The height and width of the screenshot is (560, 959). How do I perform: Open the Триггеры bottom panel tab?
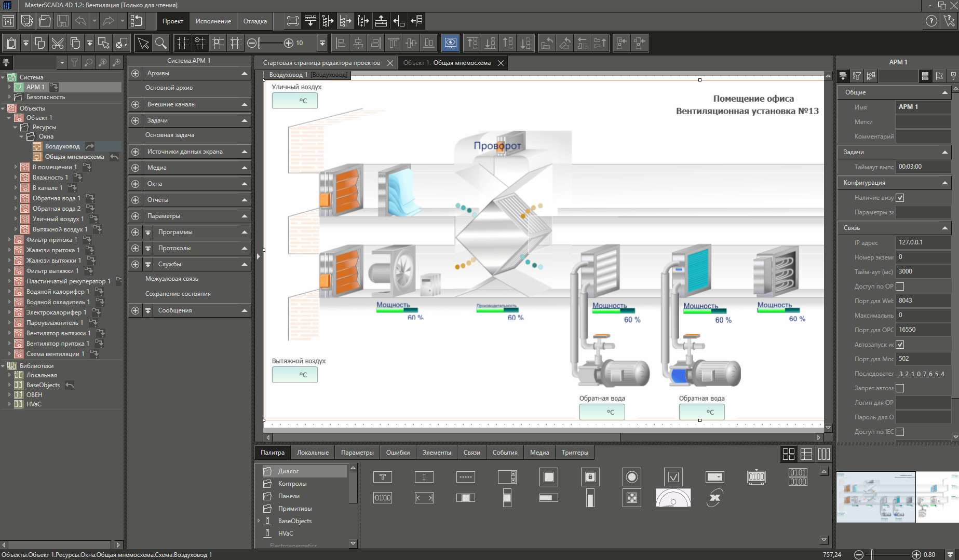tap(575, 453)
